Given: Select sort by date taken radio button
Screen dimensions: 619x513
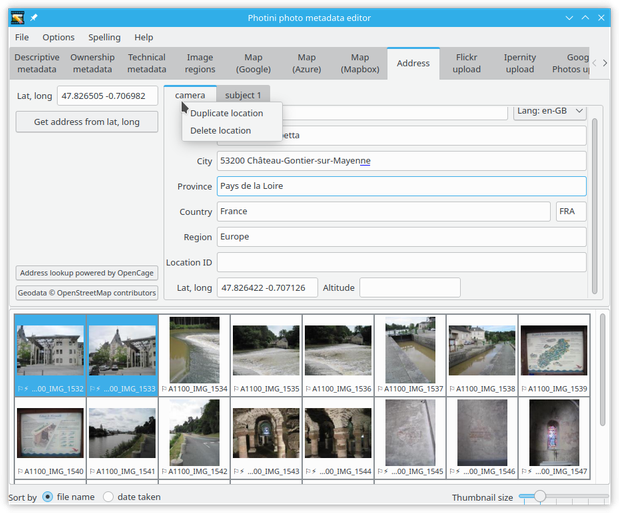Looking at the screenshot, I should point(108,496).
